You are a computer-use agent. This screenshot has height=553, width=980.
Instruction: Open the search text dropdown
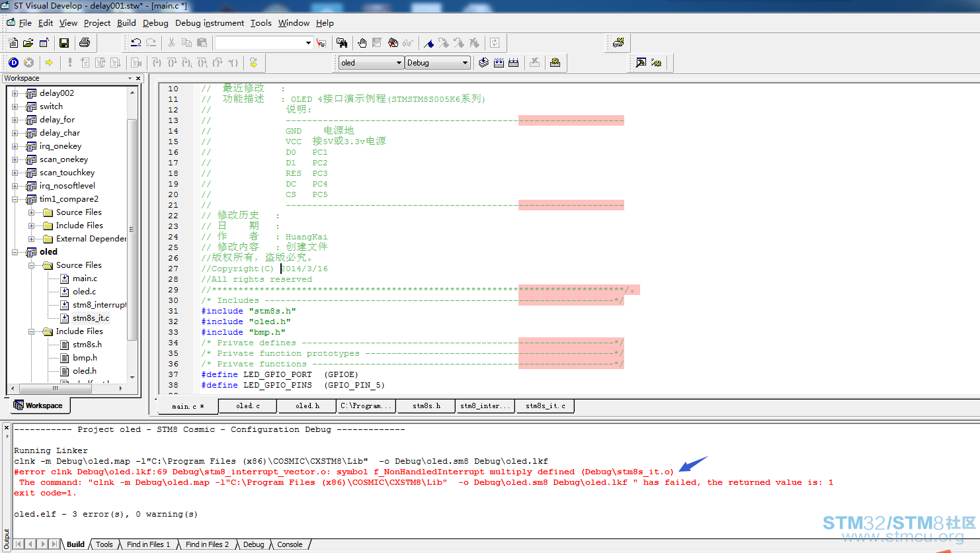(x=308, y=43)
